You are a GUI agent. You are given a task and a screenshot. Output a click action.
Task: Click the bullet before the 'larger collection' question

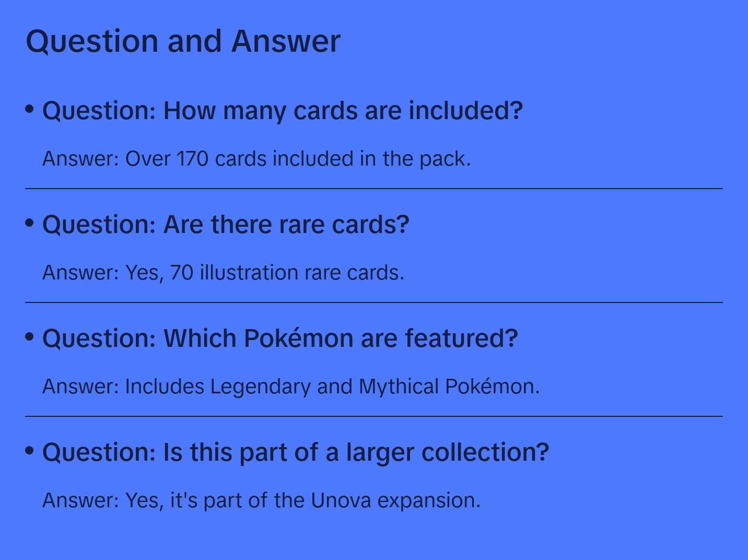[30, 450]
